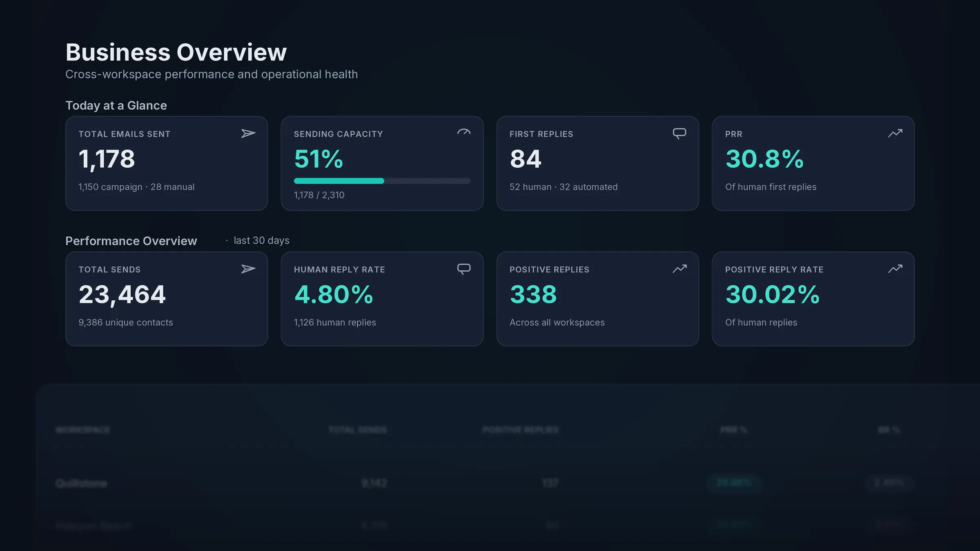Click the trend icon on Positive Reply Rate card
980x551 pixels.
click(895, 269)
